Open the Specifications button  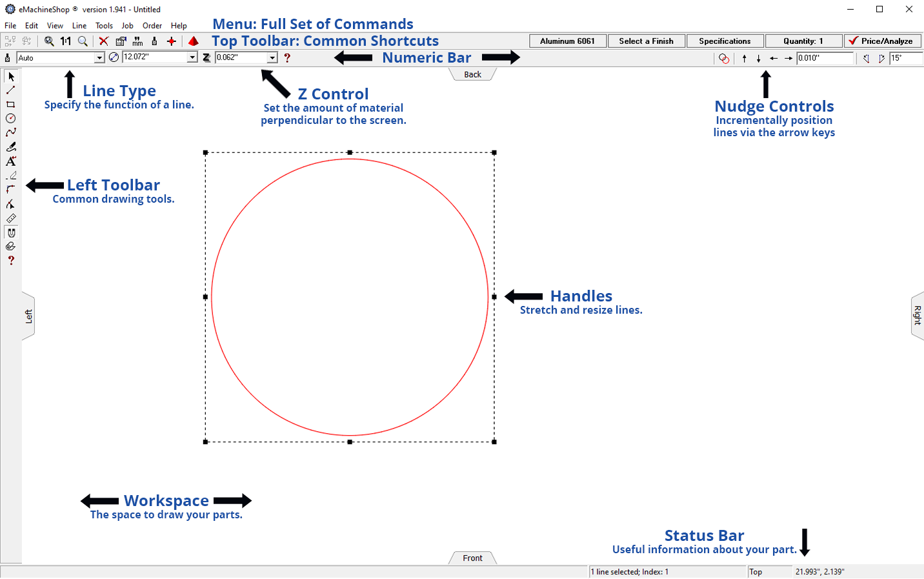point(725,41)
